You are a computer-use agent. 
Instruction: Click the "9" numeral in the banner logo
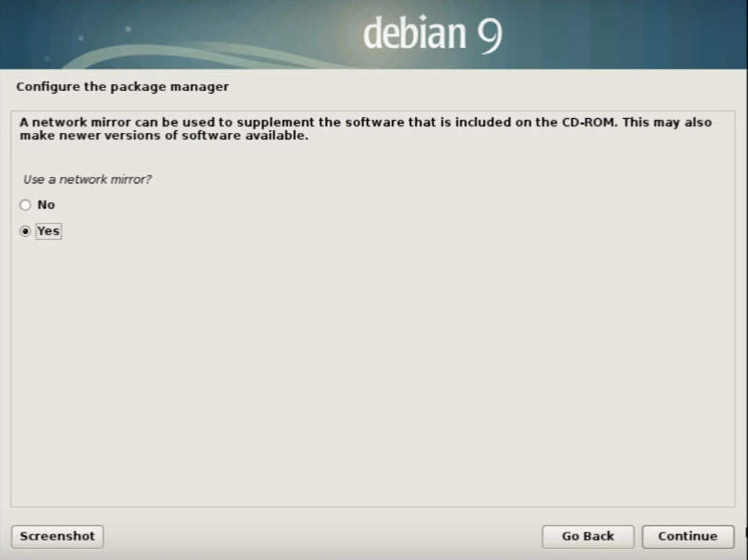click(x=490, y=37)
